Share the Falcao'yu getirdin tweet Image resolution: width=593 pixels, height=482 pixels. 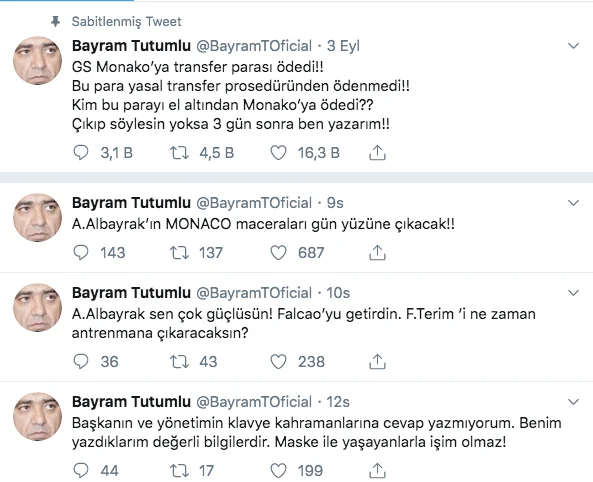click(x=377, y=362)
